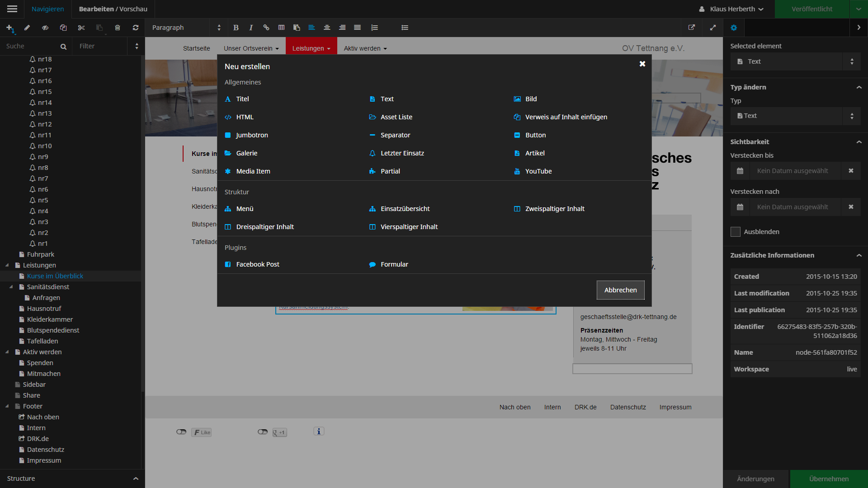
Task: Collapse the Sanitätsdienst tree node
Action: [x=11, y=287]
